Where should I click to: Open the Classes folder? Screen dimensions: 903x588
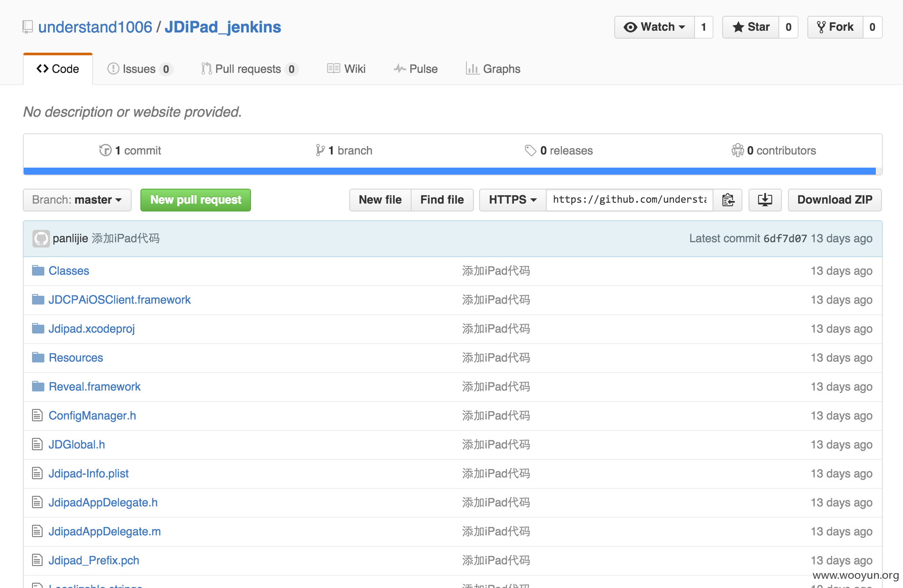pyautogui.click(x=69, y=271)
